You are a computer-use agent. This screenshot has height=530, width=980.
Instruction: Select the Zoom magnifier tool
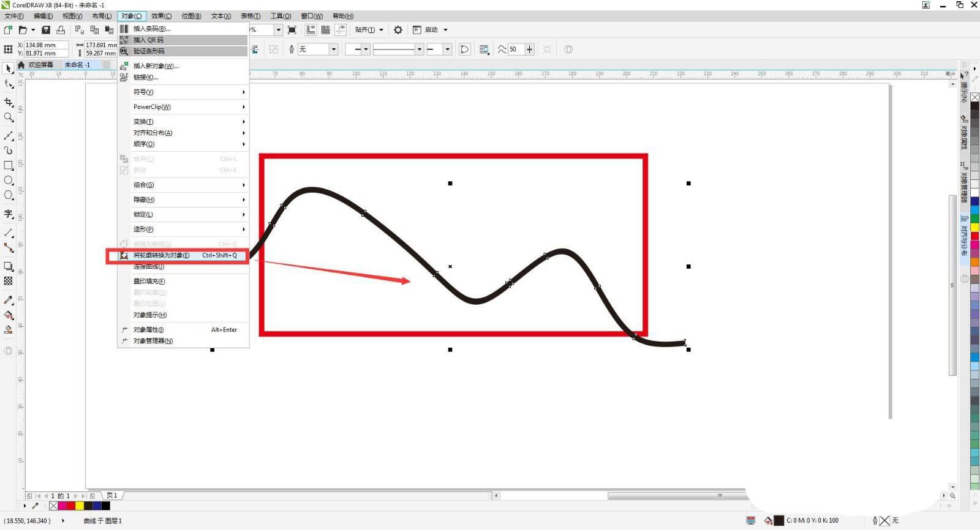coord(9,118)
